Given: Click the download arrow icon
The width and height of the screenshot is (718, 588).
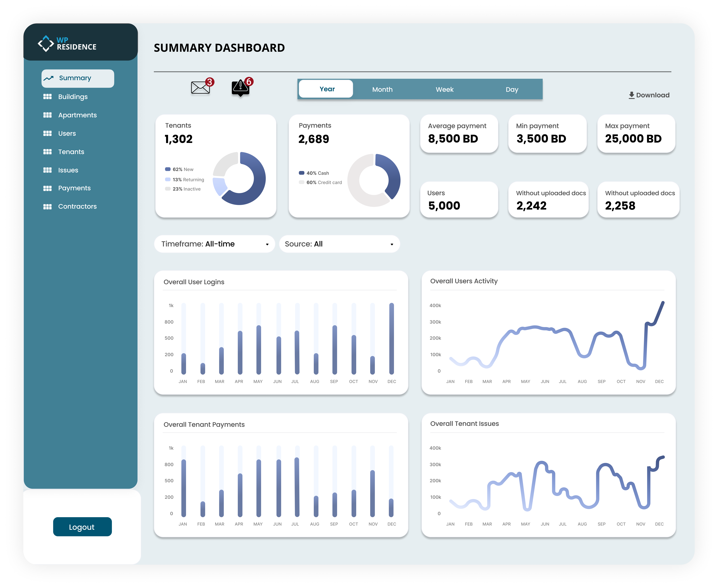Looking at the screenshot, I should coord(632,95).
